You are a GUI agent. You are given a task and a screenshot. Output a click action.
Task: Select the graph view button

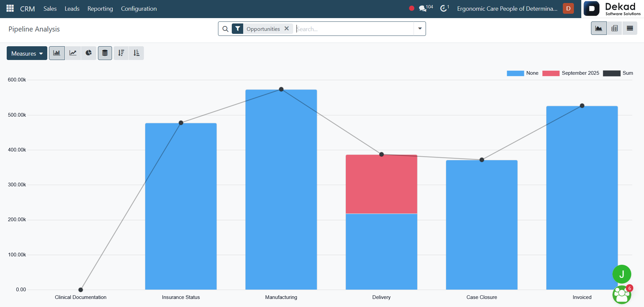[x=599, y=28]
